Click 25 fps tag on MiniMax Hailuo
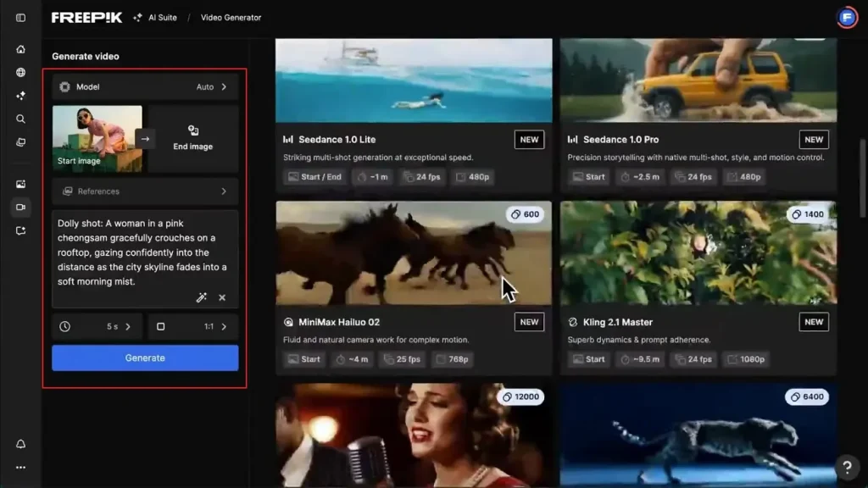 (402, 359)
